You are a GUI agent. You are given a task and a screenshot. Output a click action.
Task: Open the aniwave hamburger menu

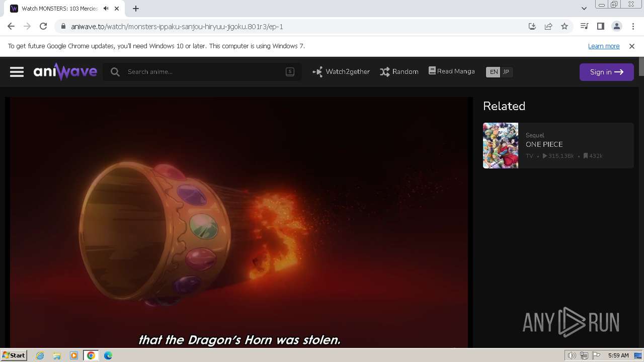point(17,72)
